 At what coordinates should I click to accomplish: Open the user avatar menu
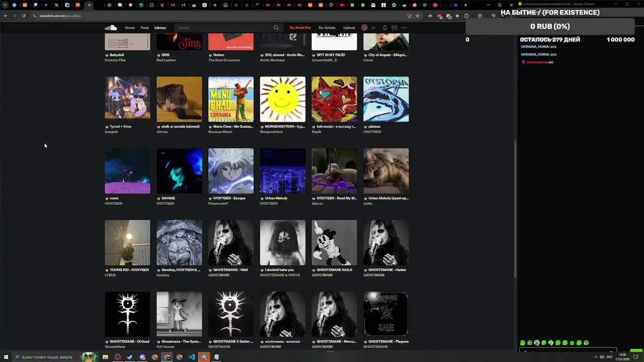pos(364,28)
